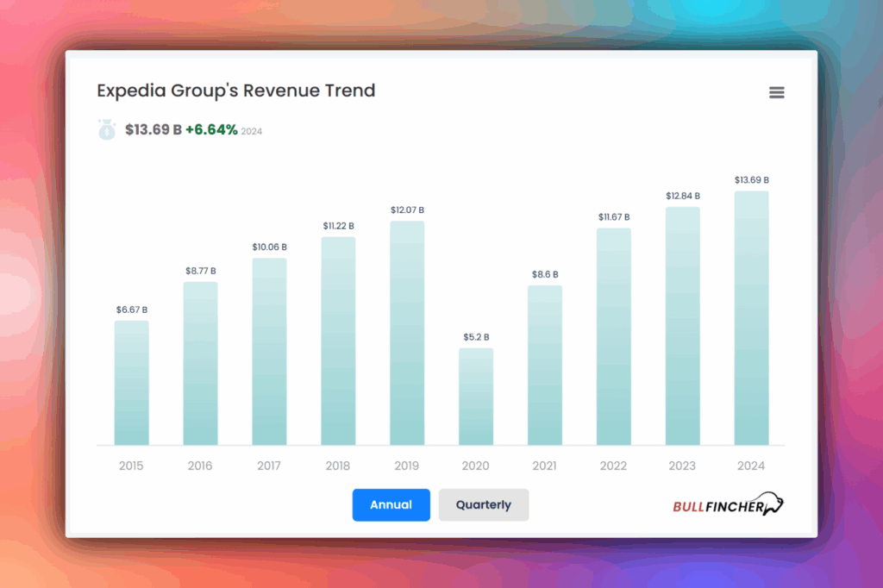Click the +6.64% growth indicator
Viewport: 883px width, 588px height.
[x=212, y=129]
